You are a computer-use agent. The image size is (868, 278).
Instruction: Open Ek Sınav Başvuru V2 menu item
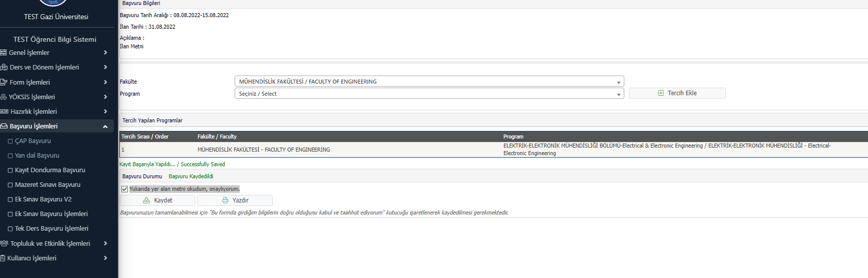click(x=43, y=199)
